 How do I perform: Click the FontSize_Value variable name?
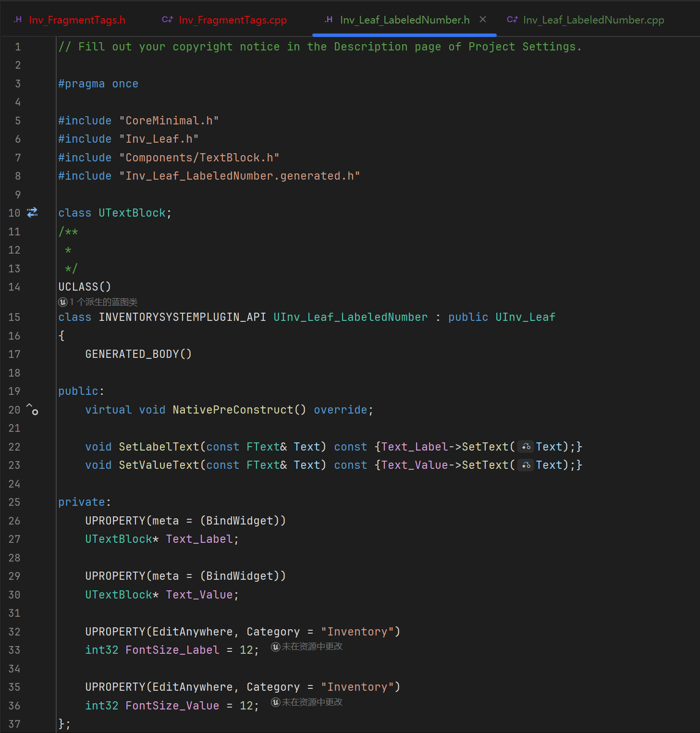(x=172, y=706)
